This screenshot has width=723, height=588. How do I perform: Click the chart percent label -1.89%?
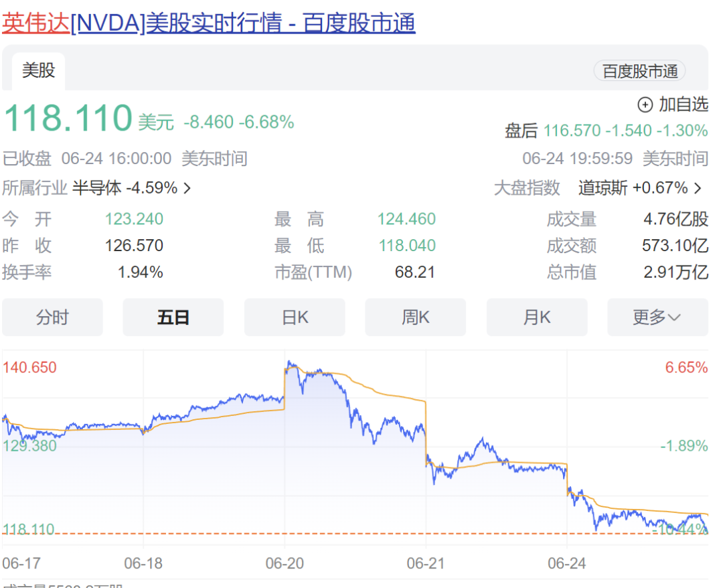click(x=684, y=446)
